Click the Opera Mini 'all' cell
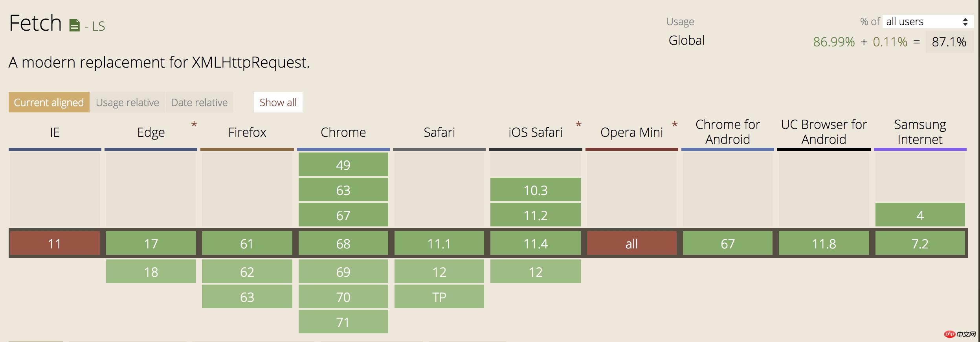The width and height of the screenshot is (980, 342). [631, 244]
